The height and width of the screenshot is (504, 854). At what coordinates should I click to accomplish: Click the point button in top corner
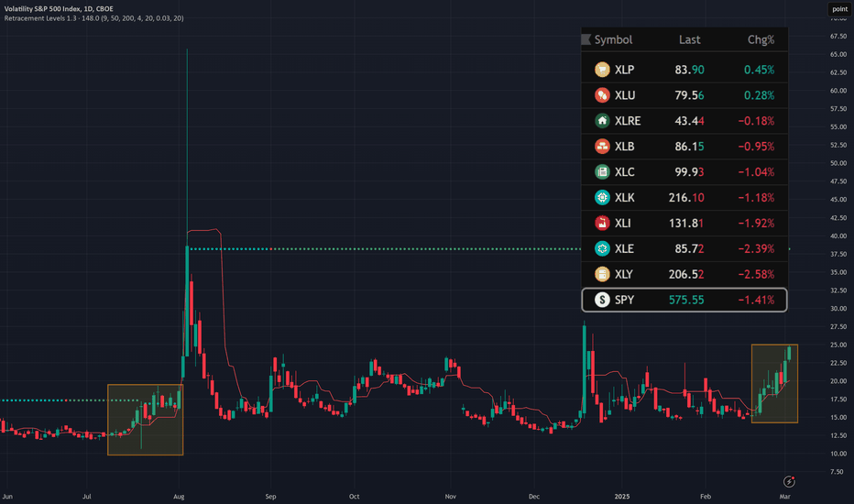[840, 9]
